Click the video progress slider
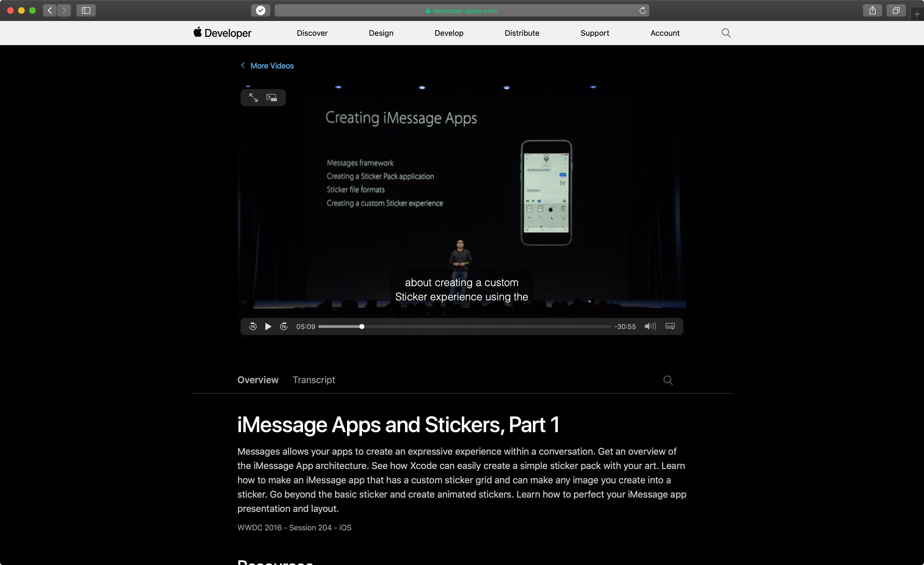This screenshot has width=924, height=565. tap(464, 327)
